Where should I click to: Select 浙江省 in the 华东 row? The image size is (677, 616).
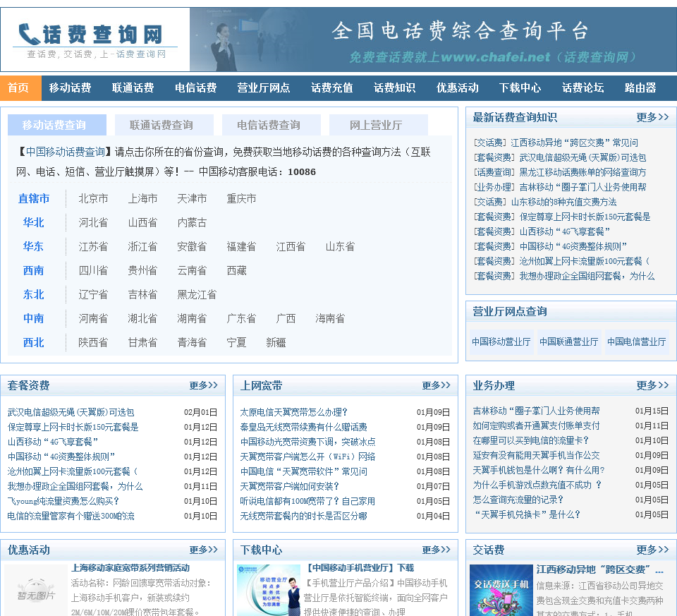point(142,247)
